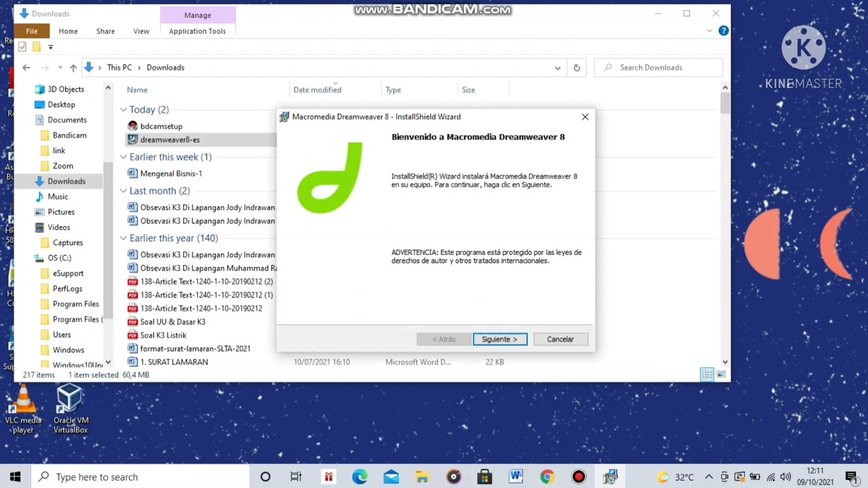Open Zoom folder in navigation pane

[x=62, y=166]
